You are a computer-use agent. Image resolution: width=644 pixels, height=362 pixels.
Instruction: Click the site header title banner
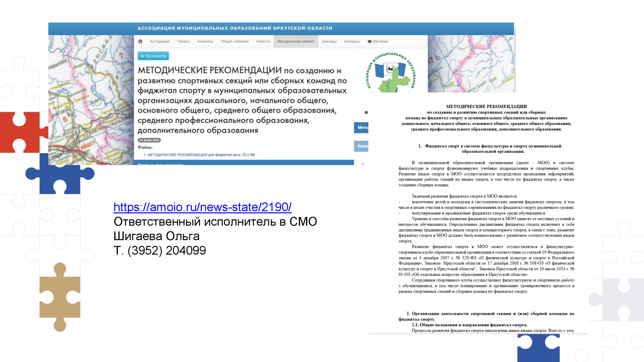pyautogui.click(x=235, y=28)
